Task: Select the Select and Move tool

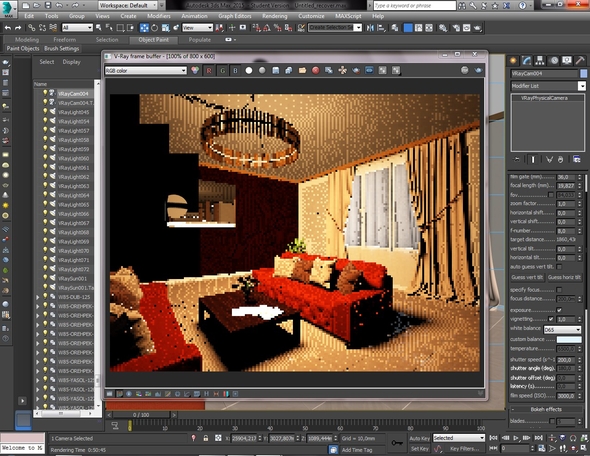Action: click(144, 28)
